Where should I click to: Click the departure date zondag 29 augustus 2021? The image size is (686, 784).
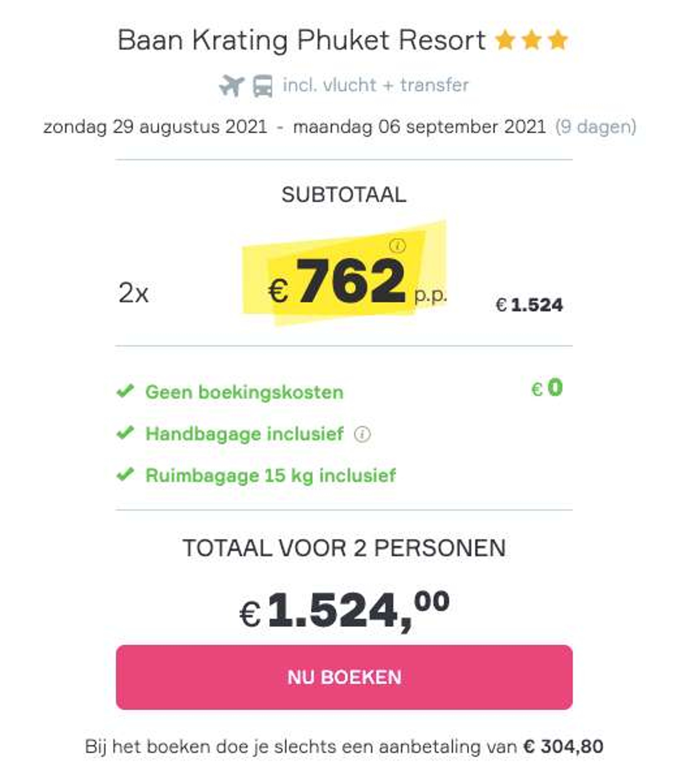tap(155, 127)
